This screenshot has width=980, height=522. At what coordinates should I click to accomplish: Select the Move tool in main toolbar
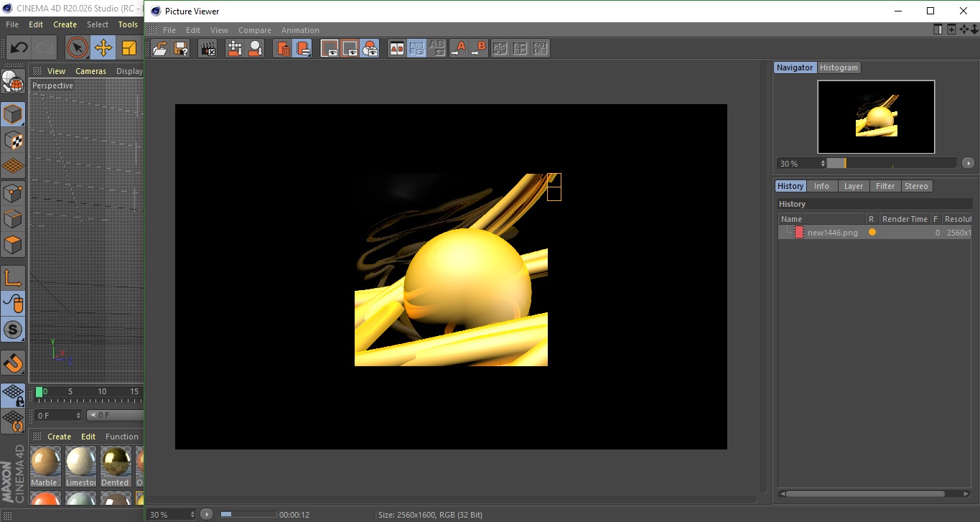(103, 48)
